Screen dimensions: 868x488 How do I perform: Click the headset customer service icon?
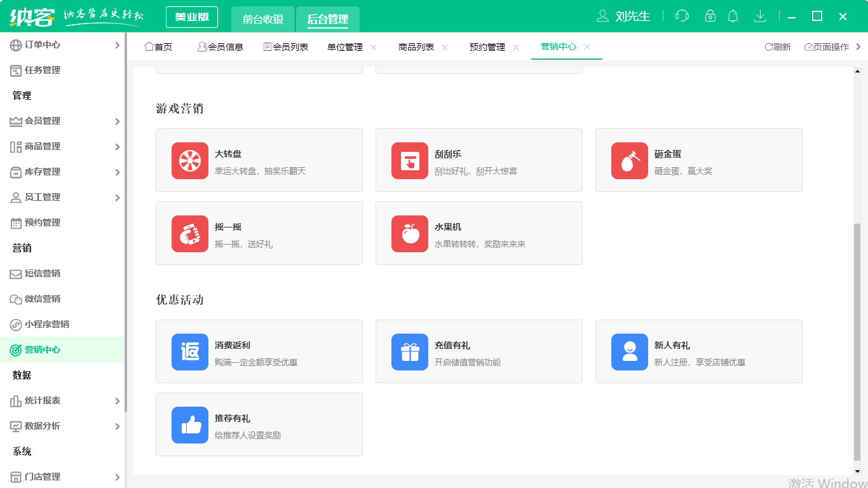coord(682,16)
